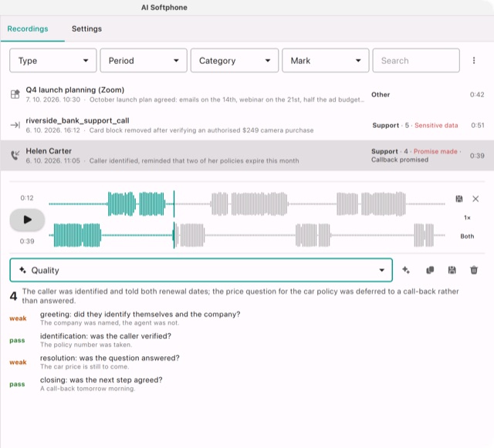494x448 pixels.
Task: Save audio with the player save icon
Action: tap(459, 199)
